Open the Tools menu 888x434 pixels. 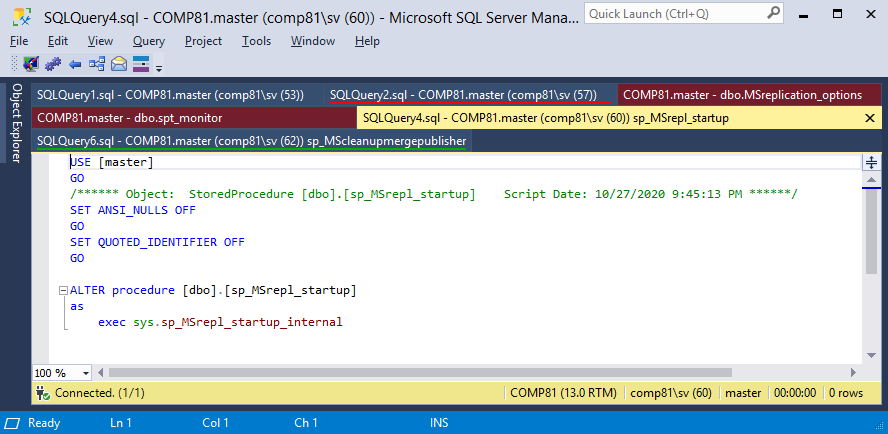click(x=257, y=41)
